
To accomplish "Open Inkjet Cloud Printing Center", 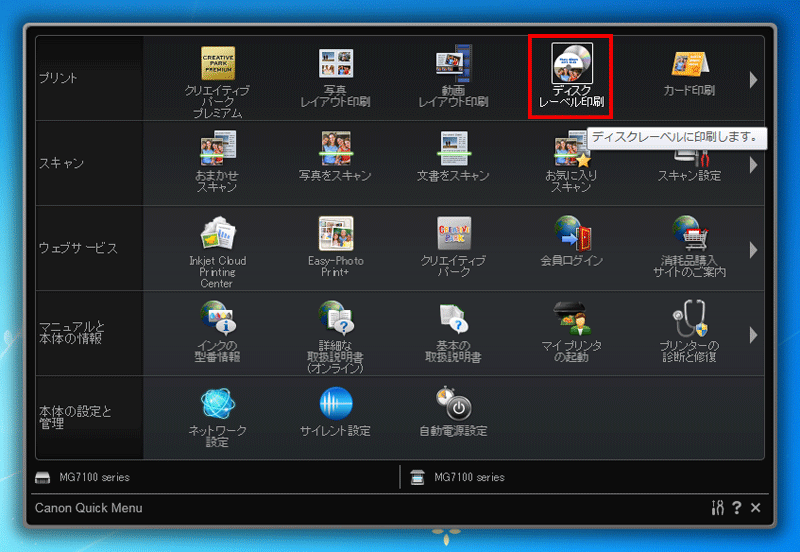I will click(x=217, y=252).
